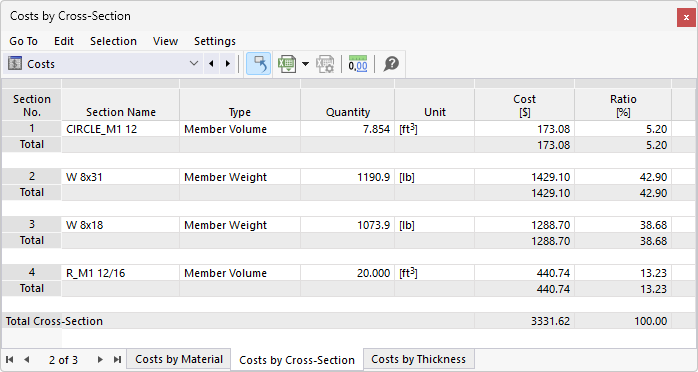Screen dimensions: 698x372
Task: Select the CIRCLE_M1 12 cell
Action: coord(121,129)
